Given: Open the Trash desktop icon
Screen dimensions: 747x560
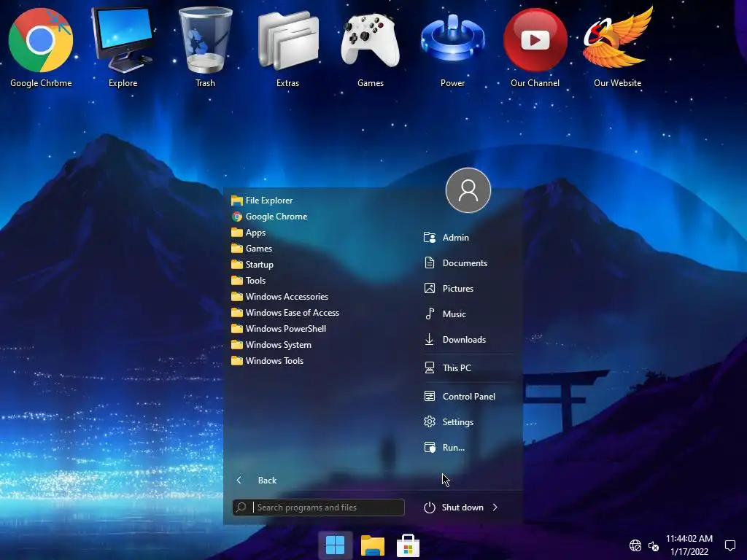Looking at the screenshot, I should 205,47.
